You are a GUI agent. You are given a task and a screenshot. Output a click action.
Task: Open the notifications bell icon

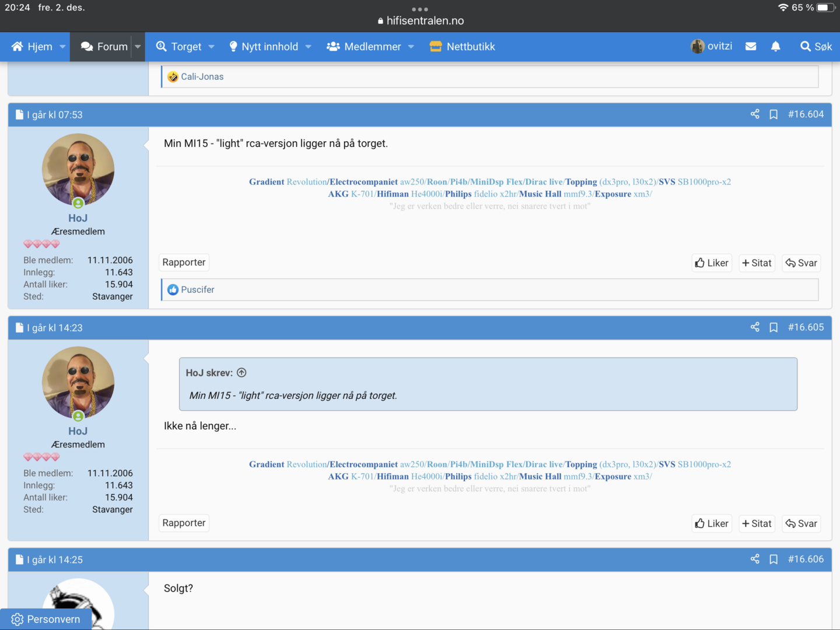[775, 47]
